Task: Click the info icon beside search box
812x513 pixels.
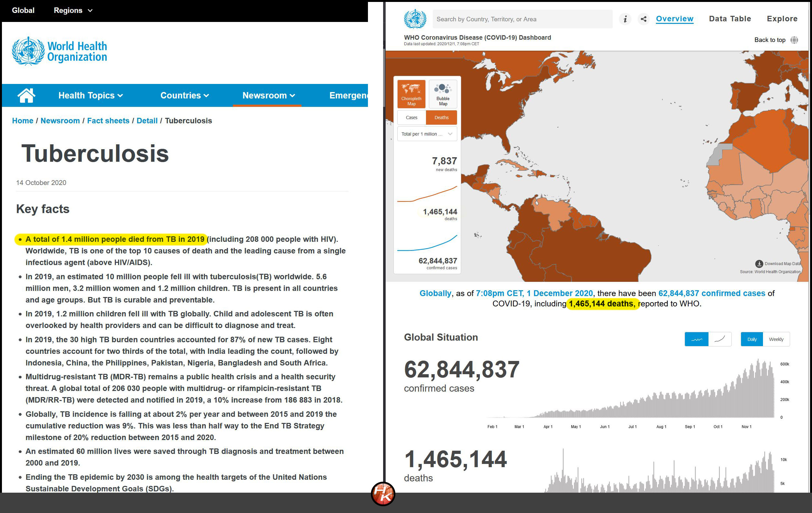Action: [625, 19]
